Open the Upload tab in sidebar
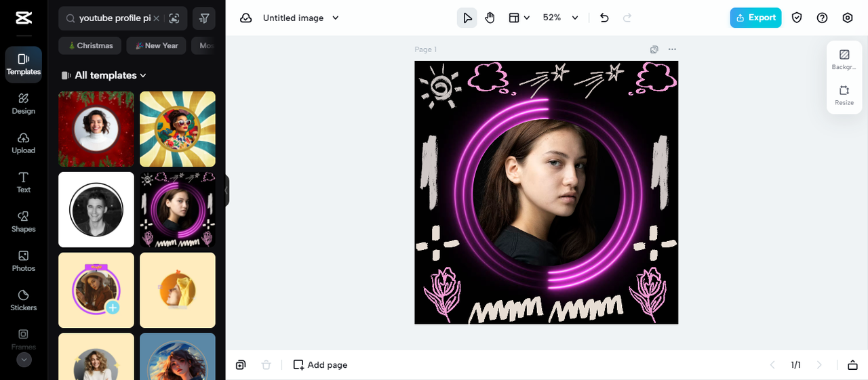Screen dimensions: 868x380 tap(23, 142)
